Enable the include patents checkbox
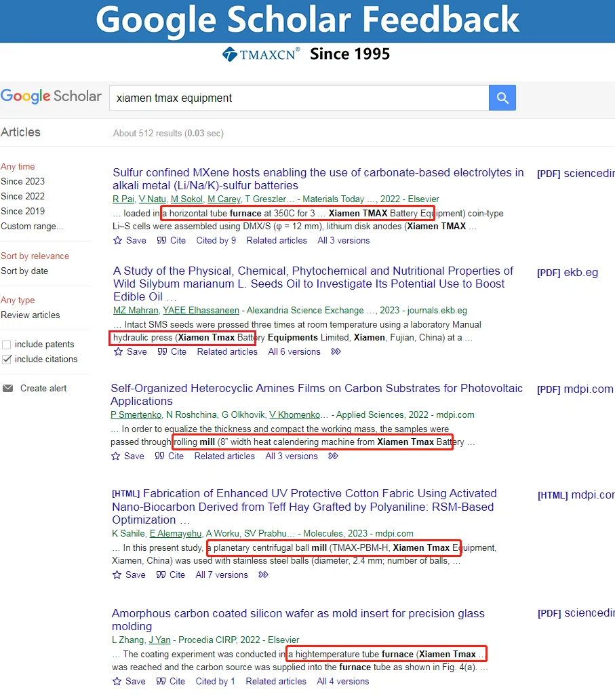Viewport: 615px width, 700px height. 7,345
